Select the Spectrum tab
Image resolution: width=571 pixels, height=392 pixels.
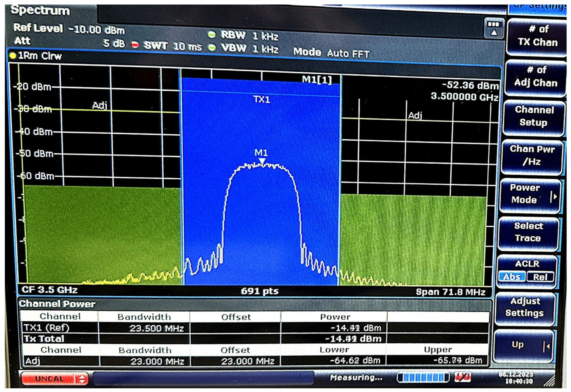pyautogui.click(x=41, y=10)
